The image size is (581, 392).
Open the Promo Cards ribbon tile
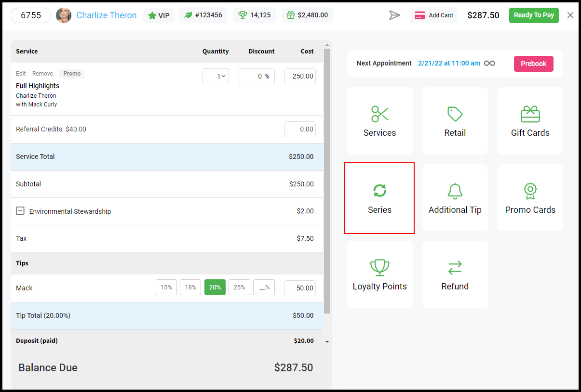[x=530, y=198]
